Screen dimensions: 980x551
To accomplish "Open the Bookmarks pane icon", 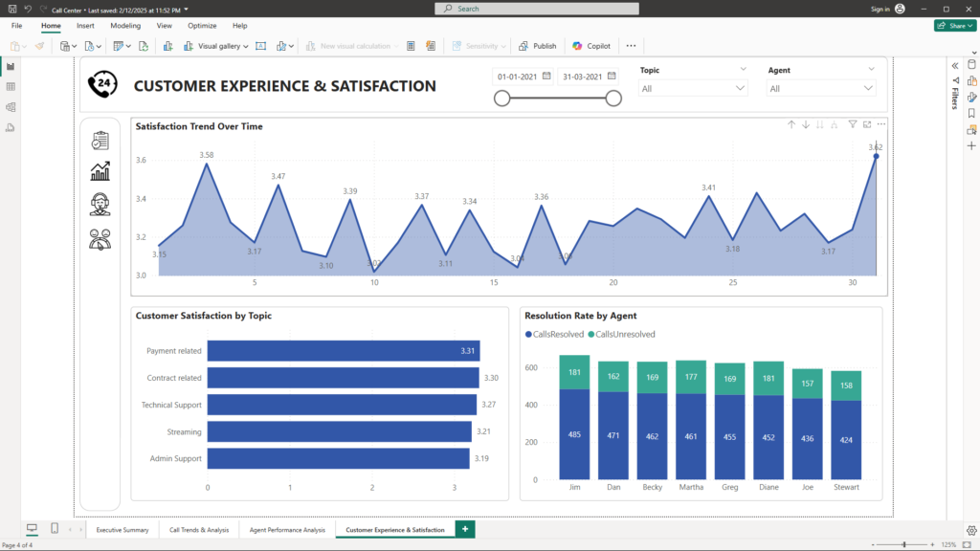I will [x=971, y=113].
